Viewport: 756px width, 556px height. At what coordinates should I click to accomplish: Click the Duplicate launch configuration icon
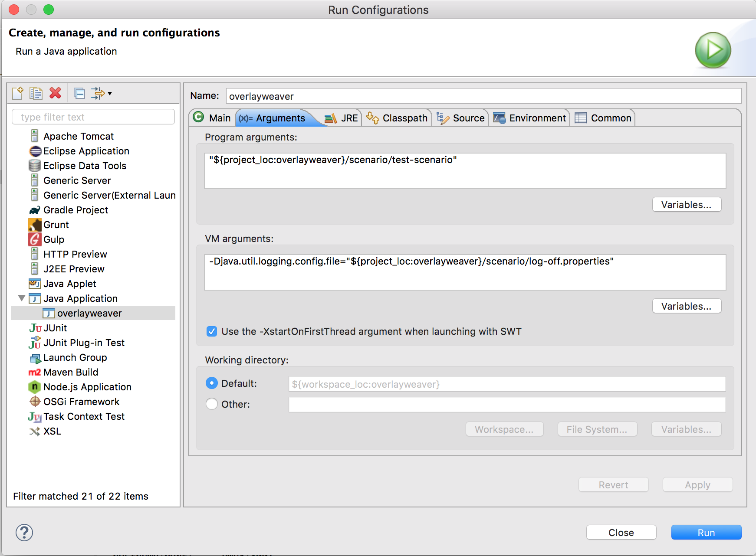click(36, 93)
